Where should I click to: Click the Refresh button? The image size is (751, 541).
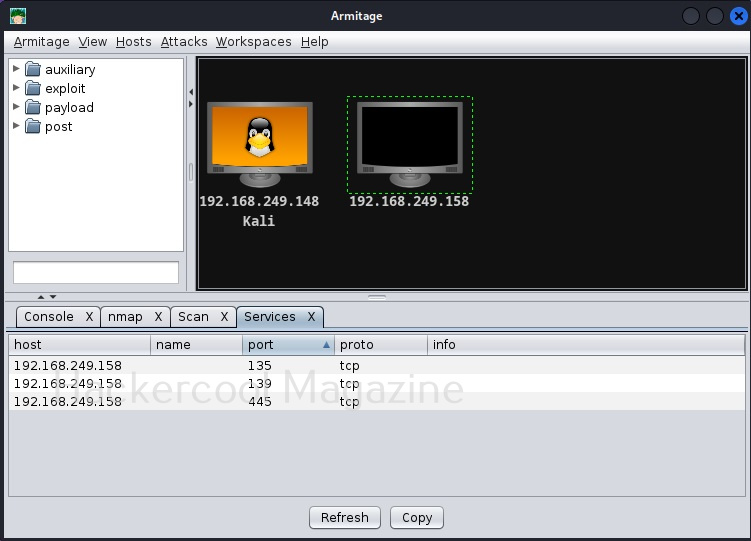345,518
